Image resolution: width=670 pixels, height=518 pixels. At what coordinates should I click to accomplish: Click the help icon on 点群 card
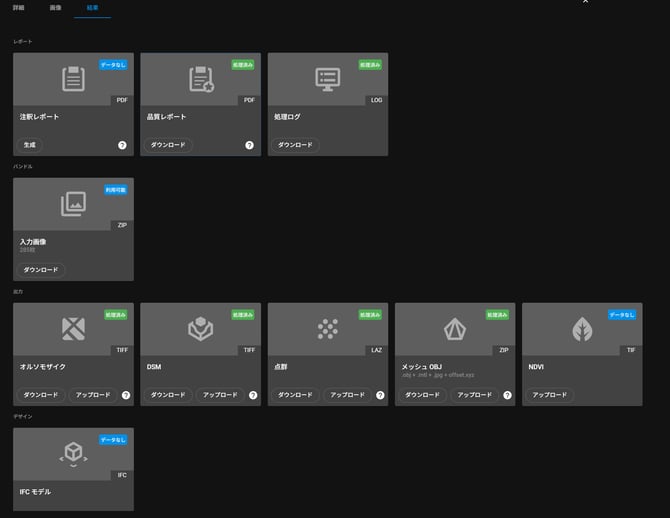pyautogui.click(x=380, y=395)
